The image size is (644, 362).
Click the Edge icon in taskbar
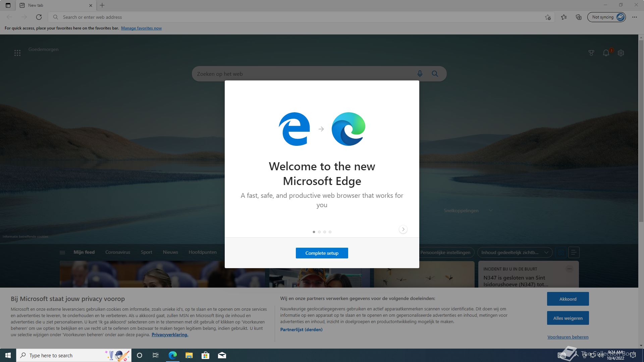[x=173, y=355]
